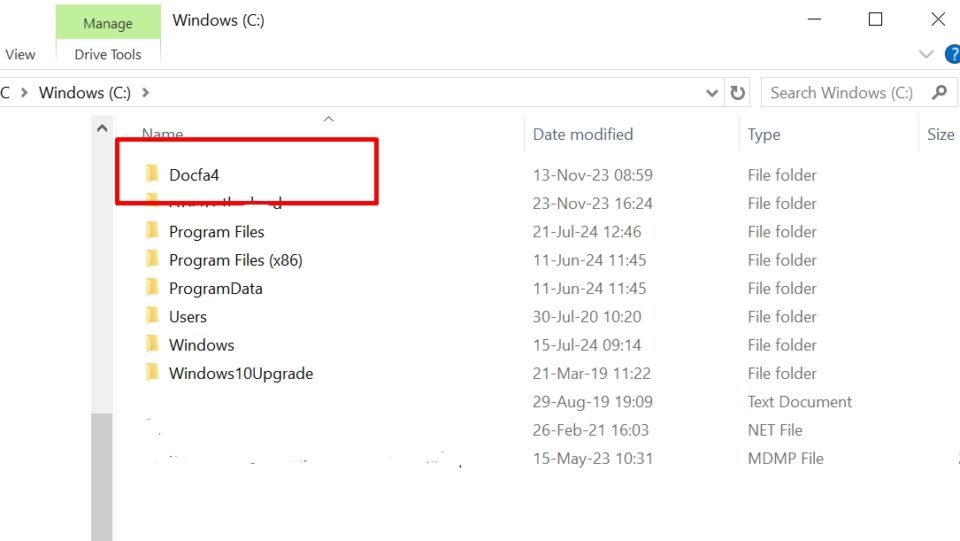Click the Docfa4 folder icon

tap(152, 175)
